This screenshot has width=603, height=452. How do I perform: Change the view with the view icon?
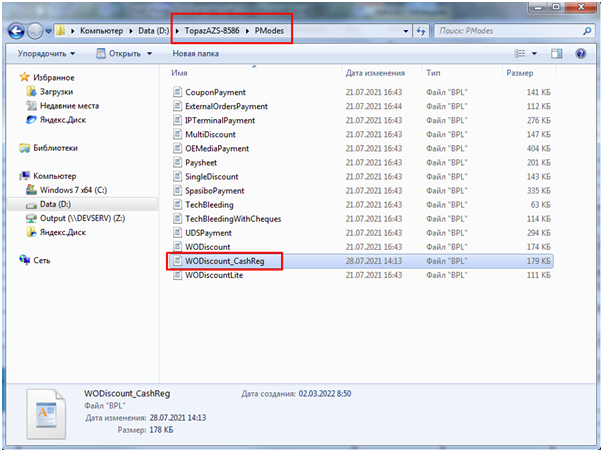pyautogui.click(x=520, y=53)
